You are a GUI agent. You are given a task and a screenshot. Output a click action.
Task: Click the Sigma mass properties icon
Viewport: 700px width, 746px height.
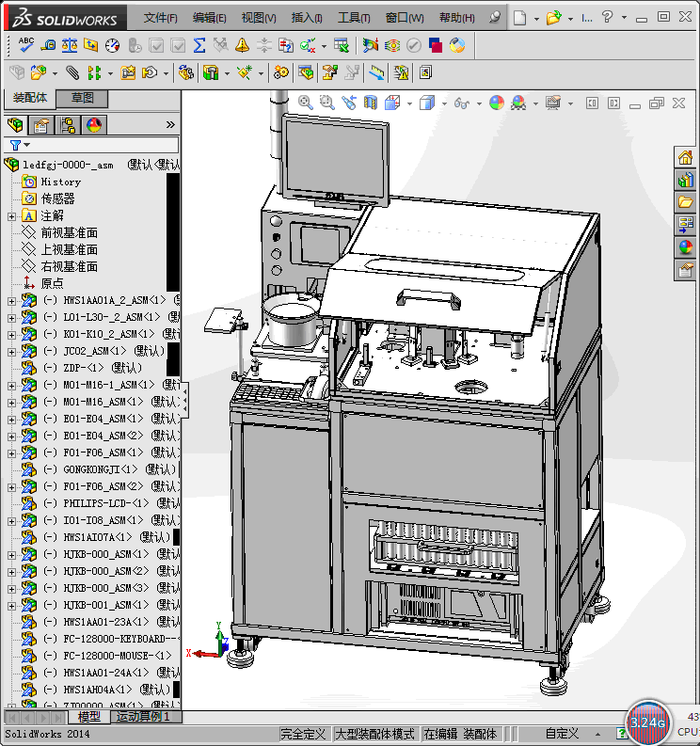pos(199,44)
